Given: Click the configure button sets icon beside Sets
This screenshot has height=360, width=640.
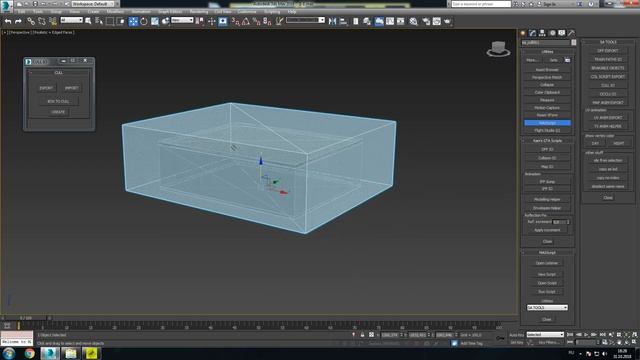Looking at the screenshot, I should (567, 60).
